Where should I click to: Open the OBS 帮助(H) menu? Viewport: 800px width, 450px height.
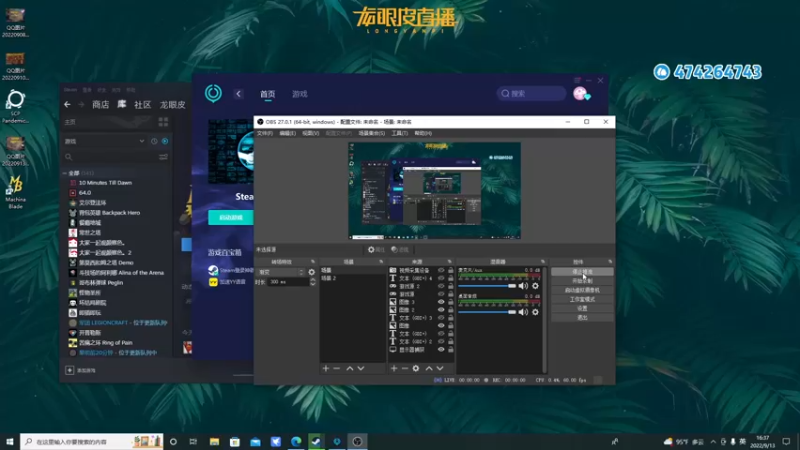tap(423, 133)
